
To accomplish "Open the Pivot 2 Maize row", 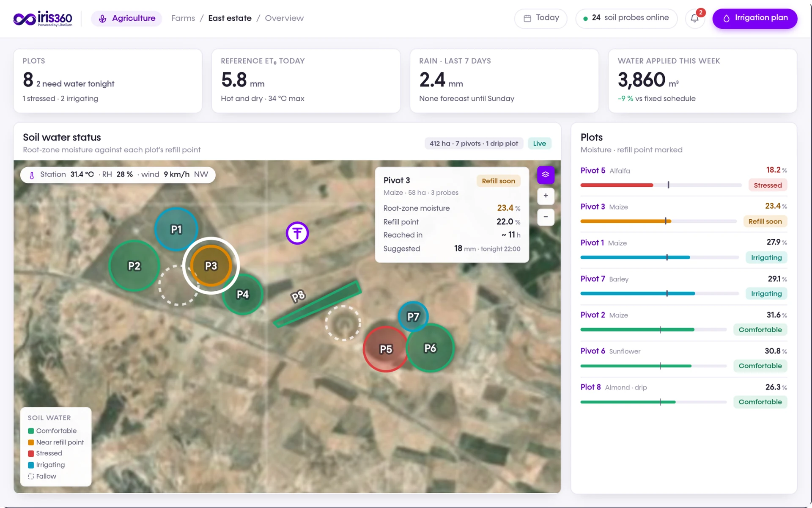I will click(684, 322).
